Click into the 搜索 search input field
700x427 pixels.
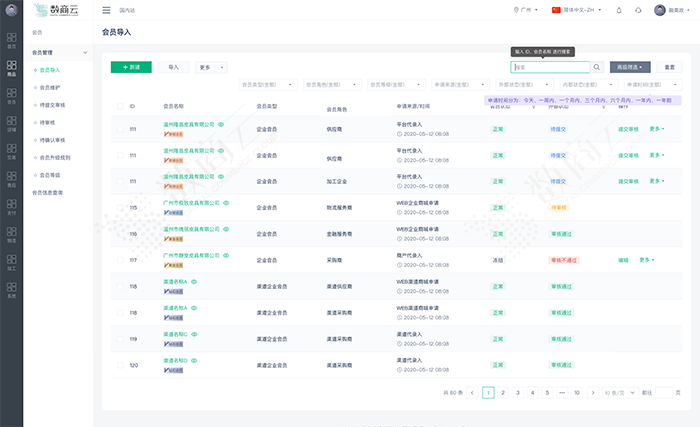pyautogui.click(x=548, y=67)
